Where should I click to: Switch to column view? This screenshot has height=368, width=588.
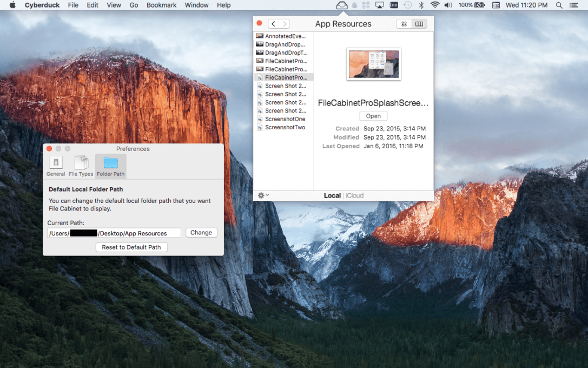pyautogui.click(x=419, y=24)
